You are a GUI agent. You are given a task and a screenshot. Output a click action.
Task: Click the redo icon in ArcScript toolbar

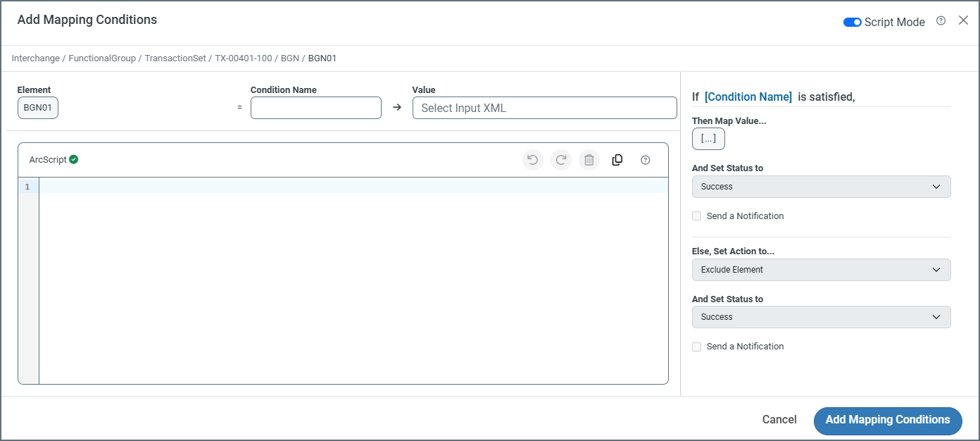coord(561,160)
